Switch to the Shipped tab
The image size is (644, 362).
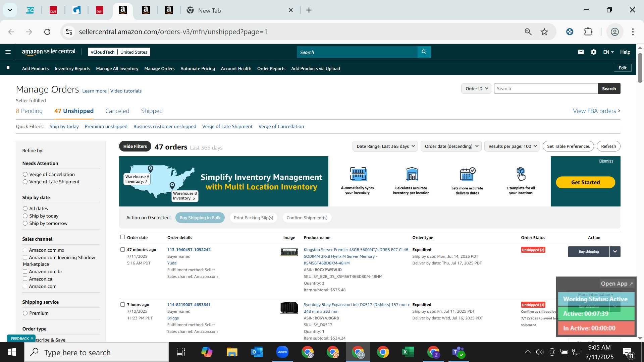(x=152, y=111)
